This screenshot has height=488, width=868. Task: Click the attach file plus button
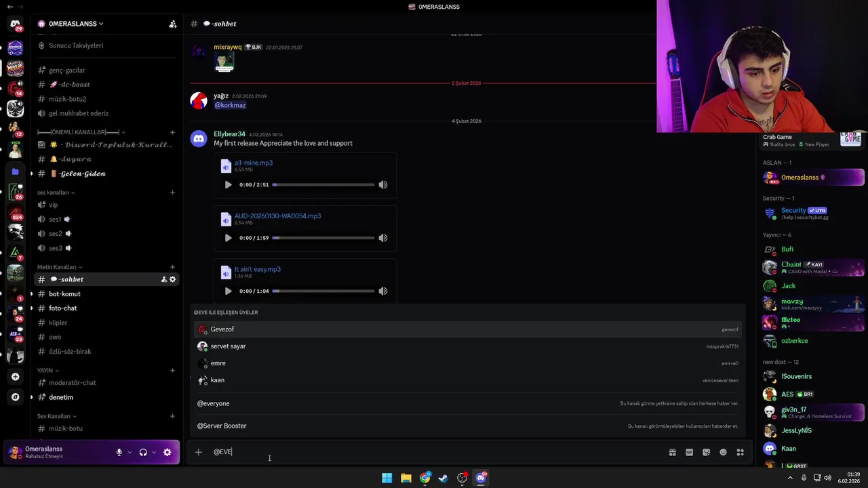198,452
